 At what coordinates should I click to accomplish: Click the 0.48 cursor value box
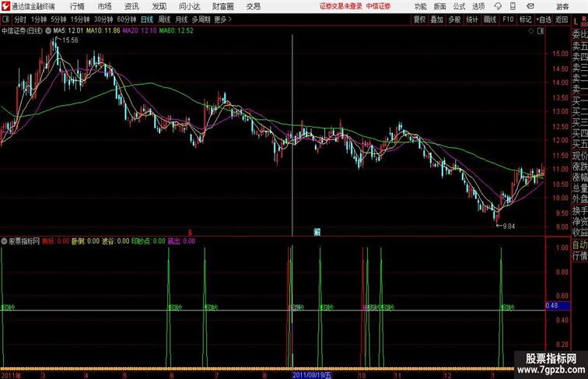click(558, 305)
